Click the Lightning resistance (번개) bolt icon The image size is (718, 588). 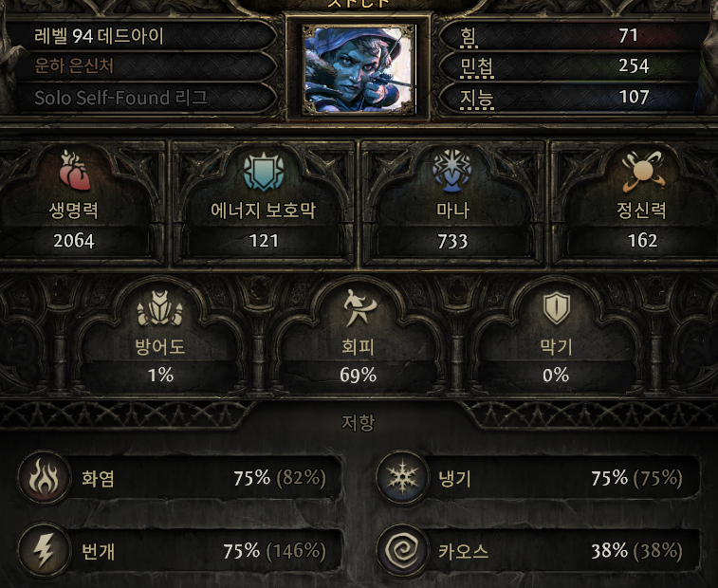pos(44,549)
